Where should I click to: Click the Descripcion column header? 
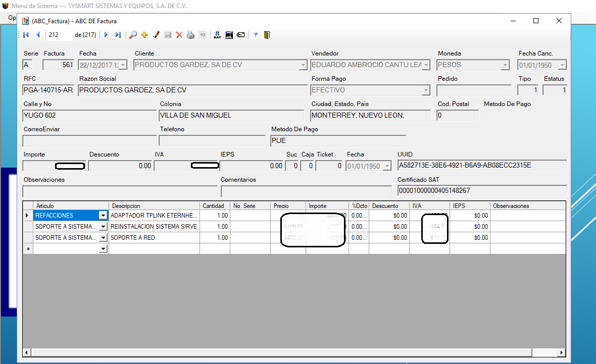click(x=154, y=206)
